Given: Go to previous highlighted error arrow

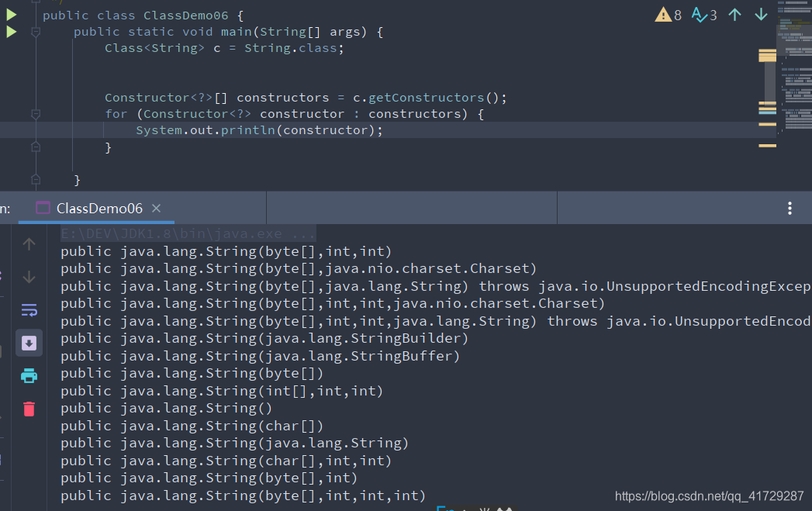Looking at the screenshot, I should [735, 15].
